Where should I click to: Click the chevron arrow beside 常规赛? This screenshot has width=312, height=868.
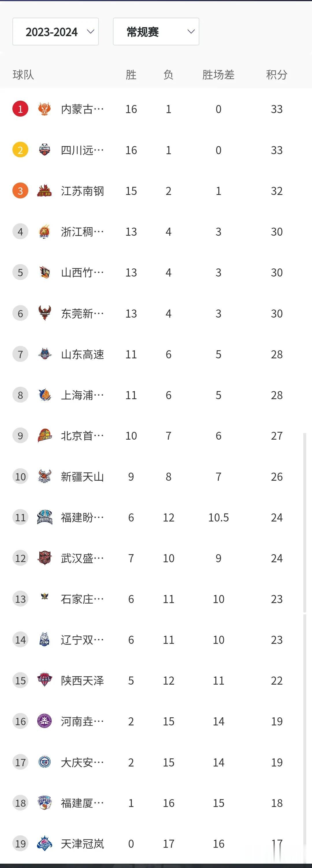point(191,32)
